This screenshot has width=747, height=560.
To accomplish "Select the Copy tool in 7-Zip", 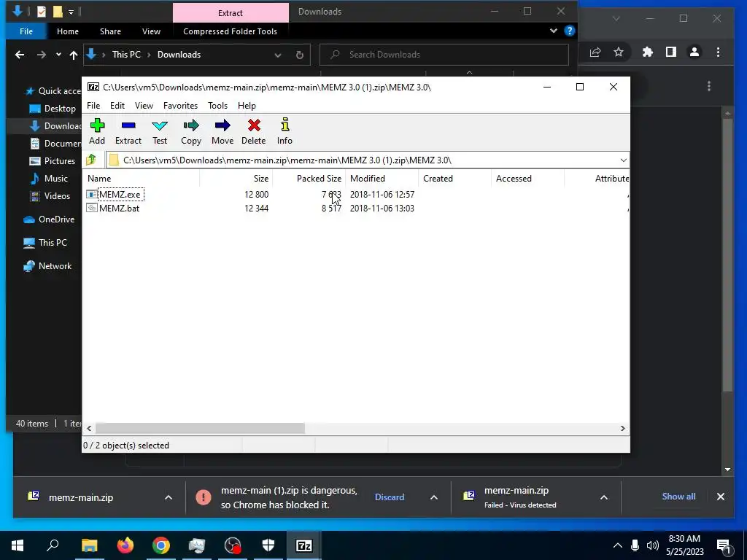I will 191,131.
